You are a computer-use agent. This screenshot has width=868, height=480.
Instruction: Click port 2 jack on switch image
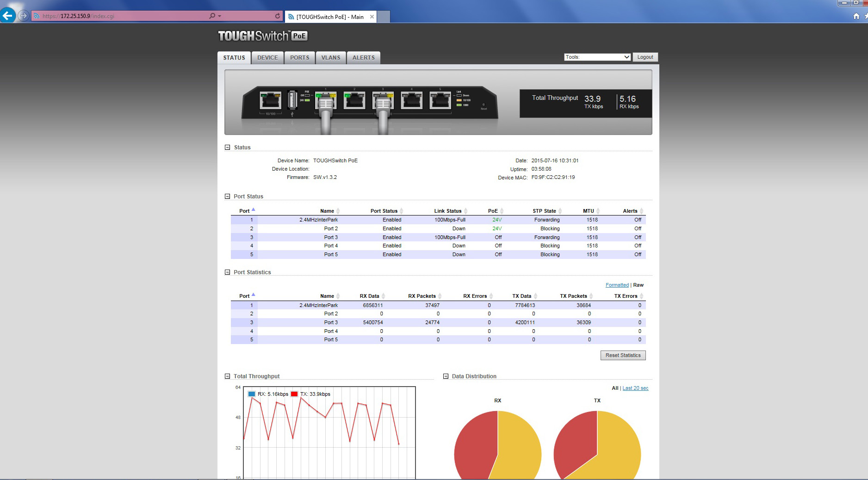point(354,100)
